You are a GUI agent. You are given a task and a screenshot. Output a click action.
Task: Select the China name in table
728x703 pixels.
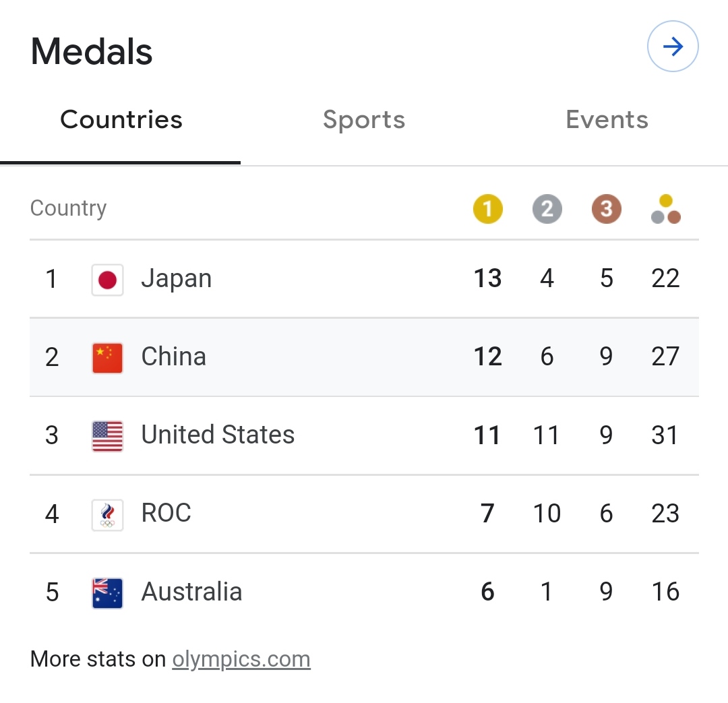pyautogui.click(x=173, y=357)
